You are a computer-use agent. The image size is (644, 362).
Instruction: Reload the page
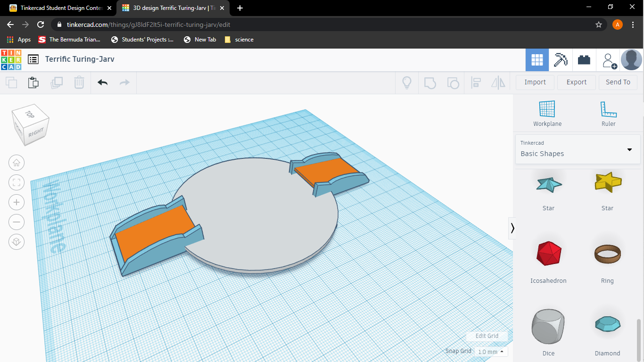click(41, 25)
